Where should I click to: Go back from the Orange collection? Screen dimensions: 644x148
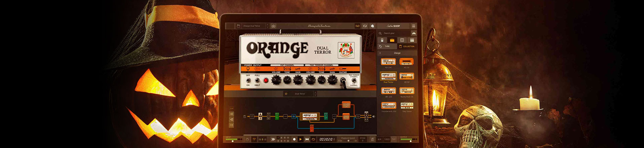point(380,53)
